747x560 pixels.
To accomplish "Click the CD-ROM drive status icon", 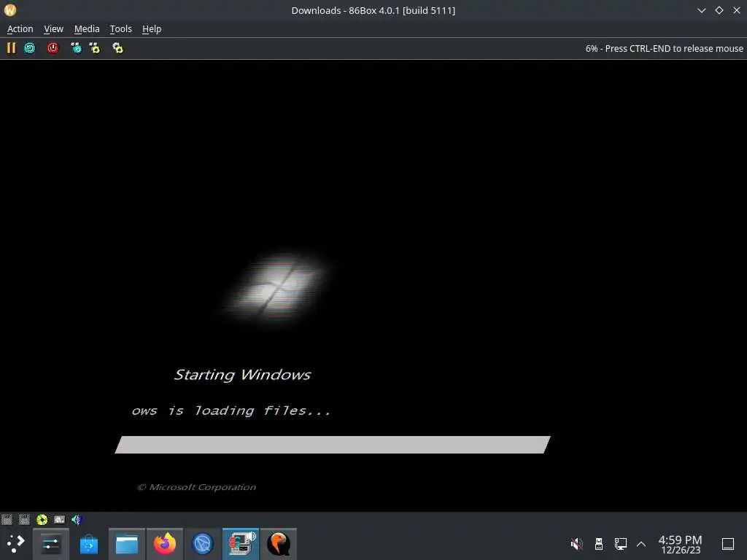I will [42, 519].
